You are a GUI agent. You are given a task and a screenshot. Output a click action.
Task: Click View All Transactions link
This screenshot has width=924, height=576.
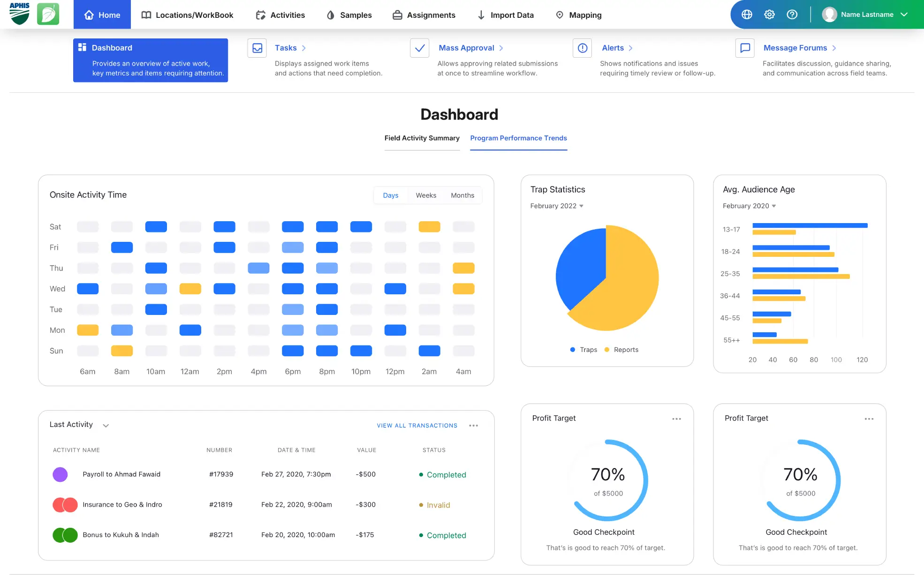(417, 426)
